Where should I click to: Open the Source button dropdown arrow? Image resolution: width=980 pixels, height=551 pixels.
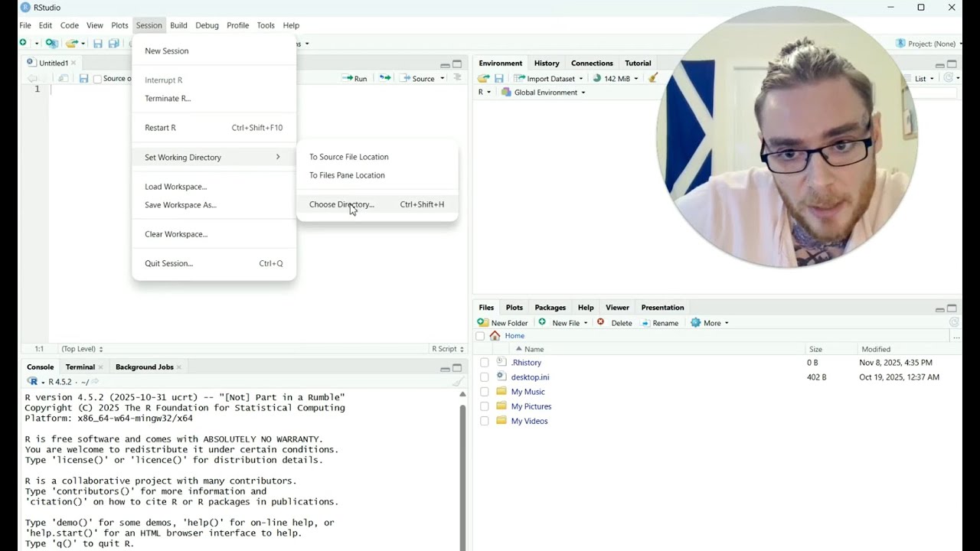[x=443, y=78]
